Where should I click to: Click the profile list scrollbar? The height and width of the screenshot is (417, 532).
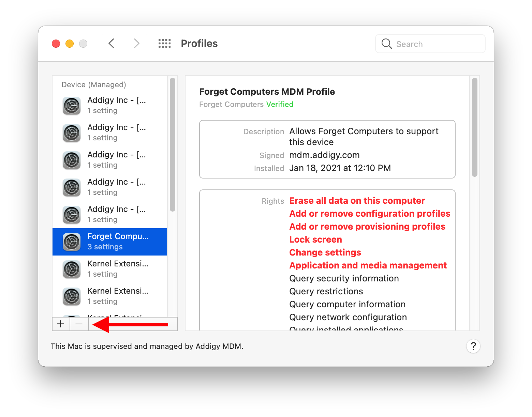click(x=173, y=145)
